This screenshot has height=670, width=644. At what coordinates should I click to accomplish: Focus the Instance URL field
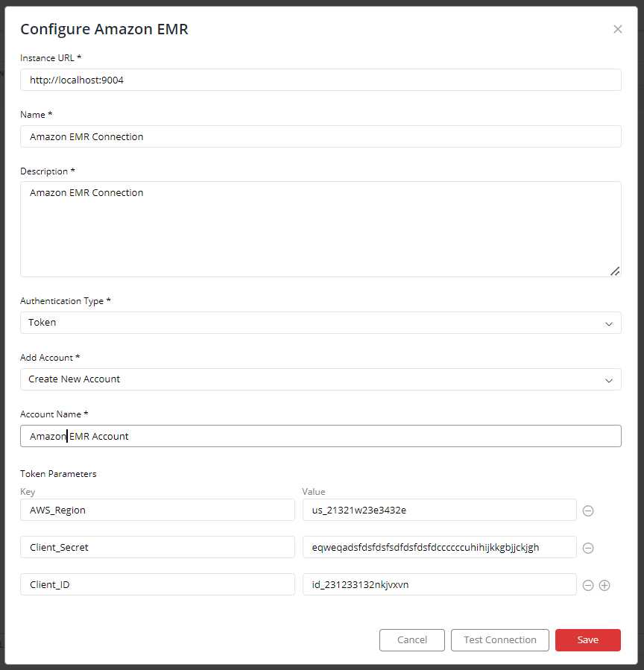click(321, 80)
